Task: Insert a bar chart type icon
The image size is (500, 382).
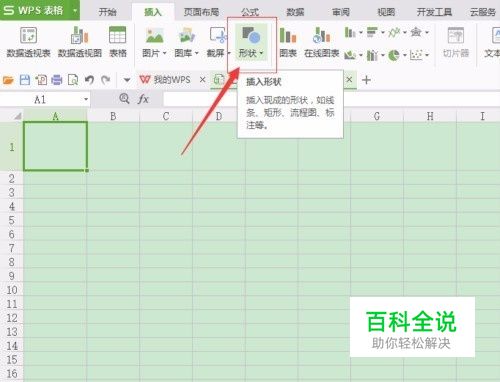Action: click(x=372, y=32)
